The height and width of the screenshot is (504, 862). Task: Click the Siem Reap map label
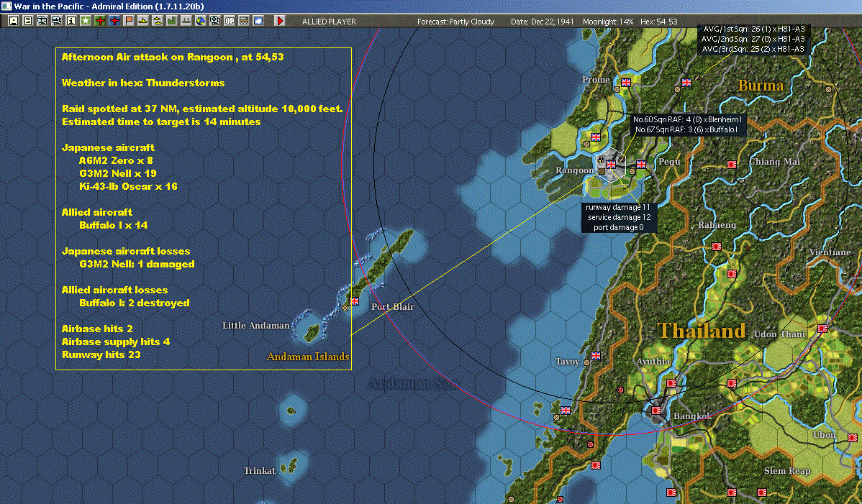[x=786, y=470]
